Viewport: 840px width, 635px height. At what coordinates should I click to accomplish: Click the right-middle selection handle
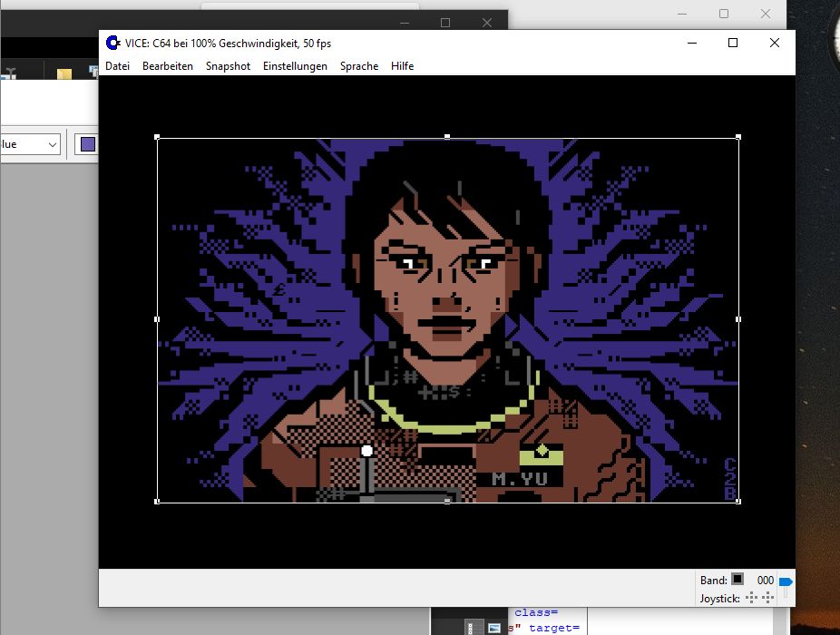[737, 319]
